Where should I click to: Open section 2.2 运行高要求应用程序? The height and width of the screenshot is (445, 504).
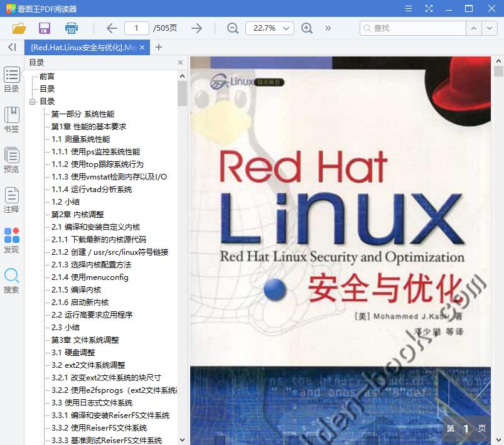click(92, 314)
